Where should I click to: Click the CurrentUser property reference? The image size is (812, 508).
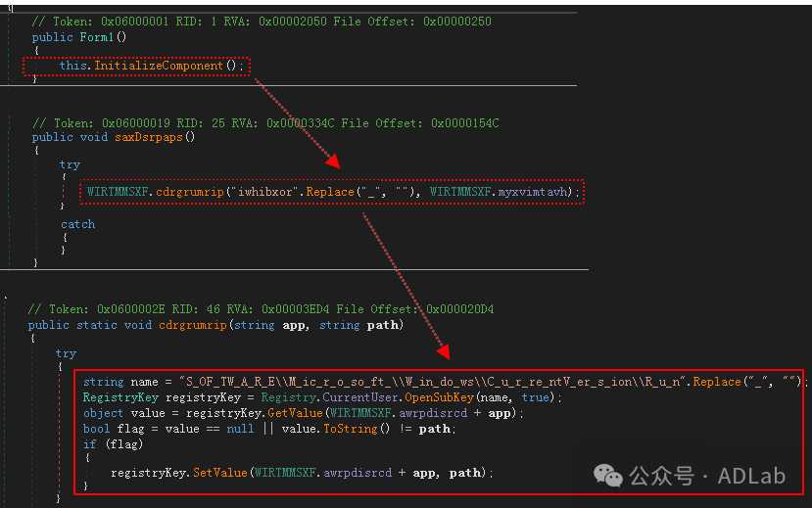click(360, 397)
